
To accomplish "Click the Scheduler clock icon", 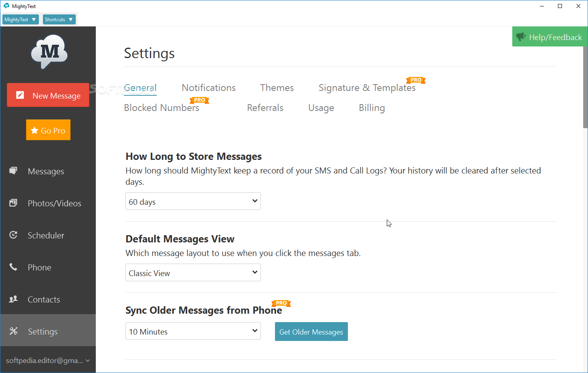I will [13, 235].
